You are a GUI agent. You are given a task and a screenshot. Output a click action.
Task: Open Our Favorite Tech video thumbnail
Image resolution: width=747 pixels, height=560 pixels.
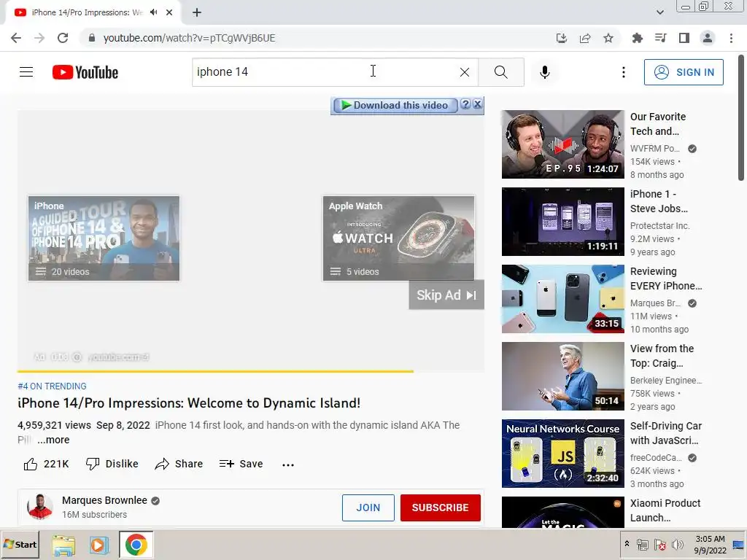point(562,144)
